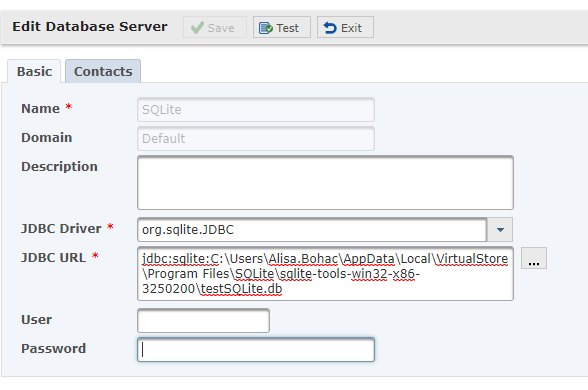This screenshot has height=390, width=588.
Task: Open the Contacts tab
Action: [x=103, y=71]
